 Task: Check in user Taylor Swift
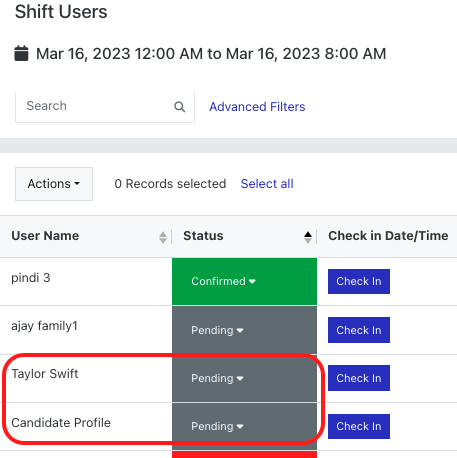[x=359, y=378]
